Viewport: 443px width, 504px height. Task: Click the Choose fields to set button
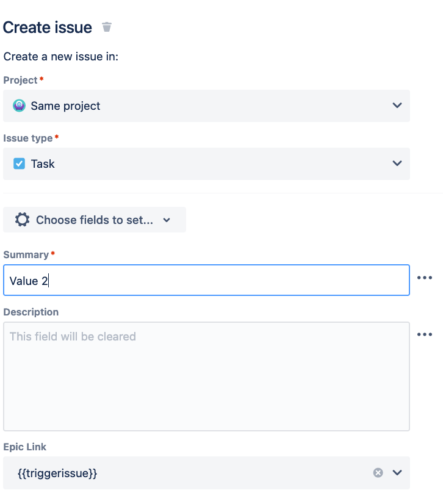95,220
